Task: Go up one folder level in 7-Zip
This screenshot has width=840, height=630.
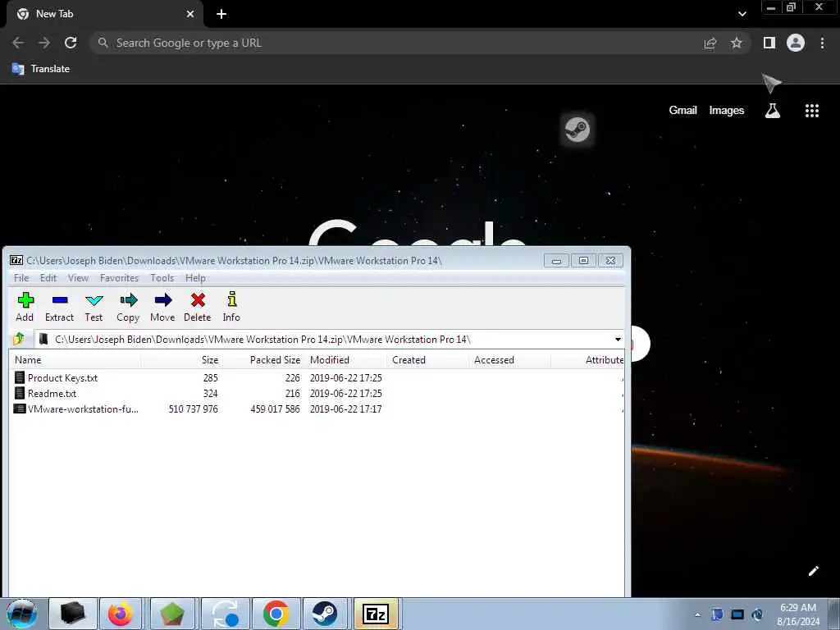Action: point(20,339)
